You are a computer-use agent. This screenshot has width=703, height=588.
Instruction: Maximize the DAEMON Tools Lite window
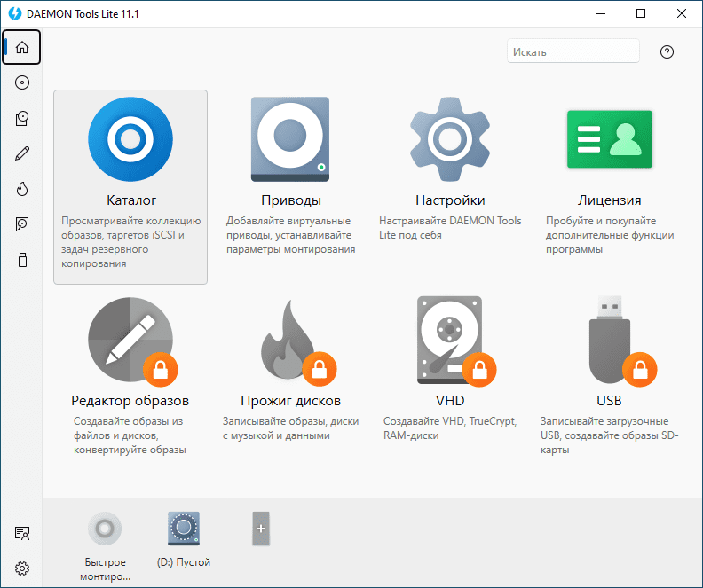(x=641, y=13)
